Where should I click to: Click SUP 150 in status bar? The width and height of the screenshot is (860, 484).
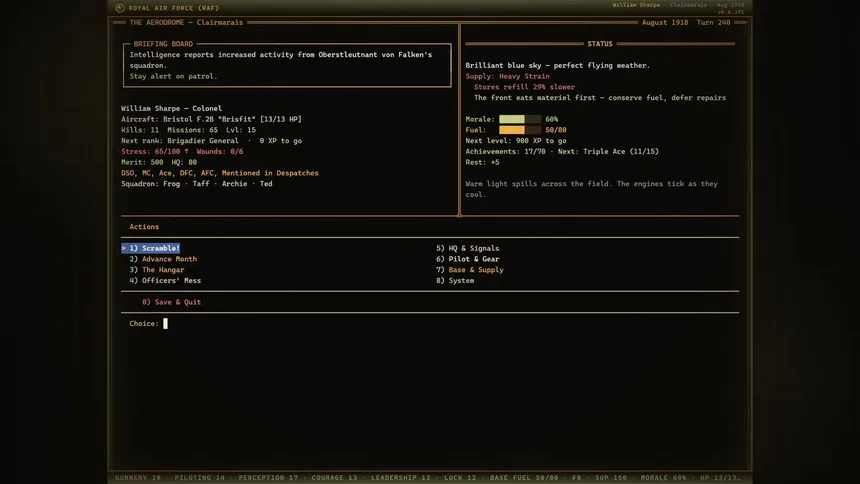pos(611,477)
